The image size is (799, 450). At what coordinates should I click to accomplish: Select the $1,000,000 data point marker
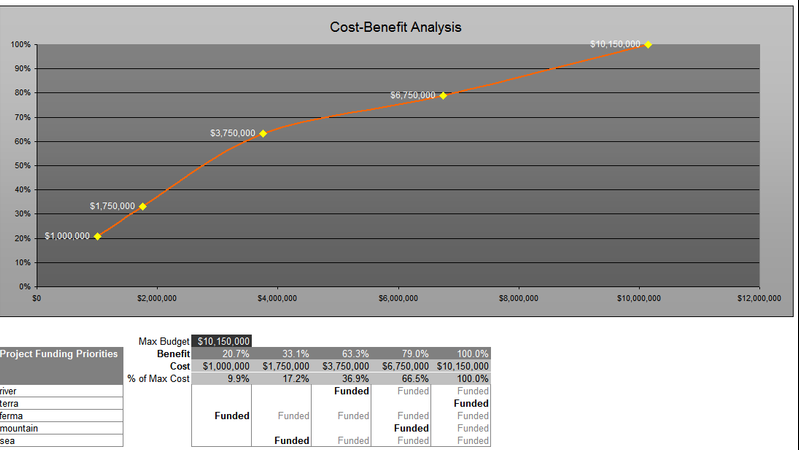(x=98, y=236)
